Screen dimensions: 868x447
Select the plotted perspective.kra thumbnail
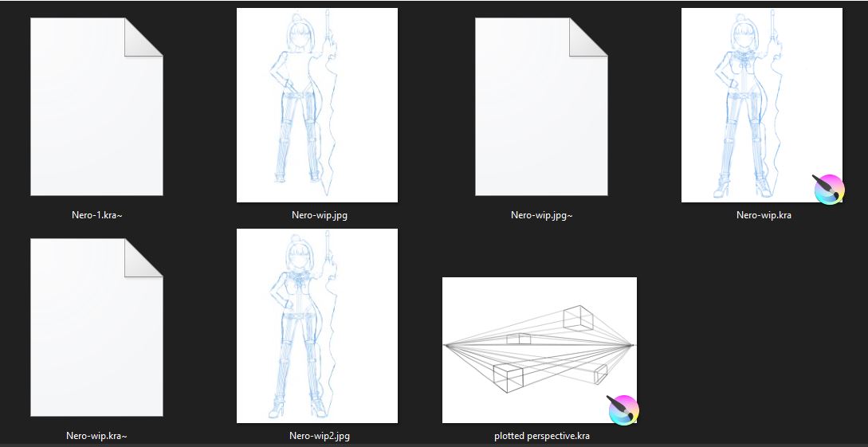pos(540,350)
